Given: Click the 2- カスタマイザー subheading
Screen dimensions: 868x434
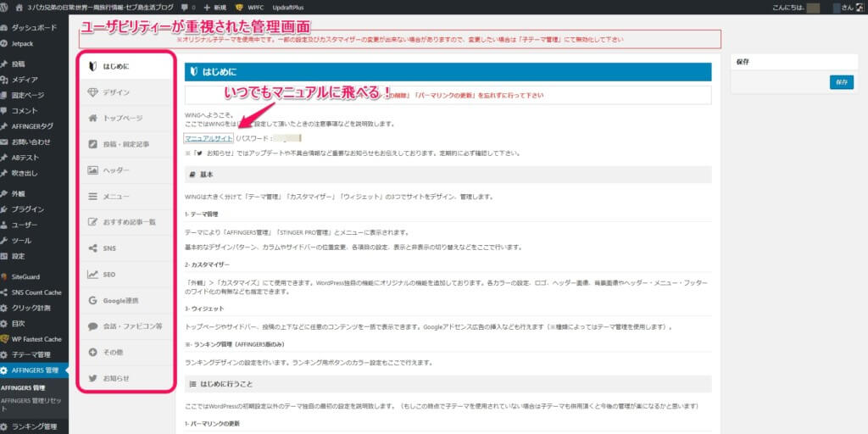Looking at the screenshot, I should pos(207,264).
